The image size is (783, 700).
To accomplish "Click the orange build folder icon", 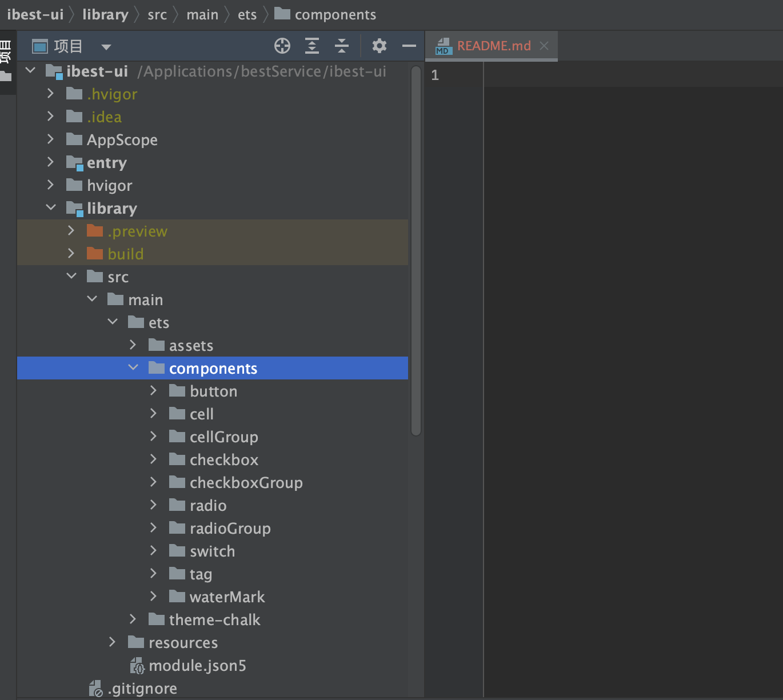I will click(95, 253).
